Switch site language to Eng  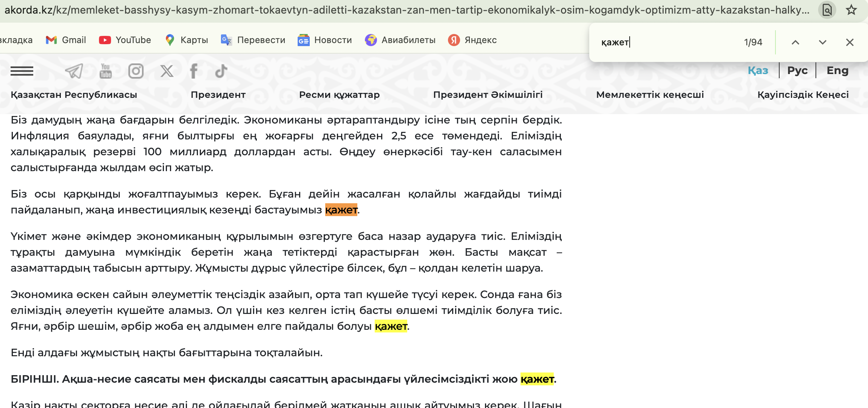837,70
